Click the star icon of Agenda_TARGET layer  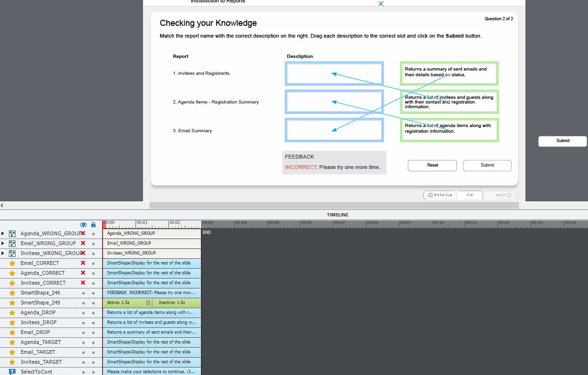(12, 342)
